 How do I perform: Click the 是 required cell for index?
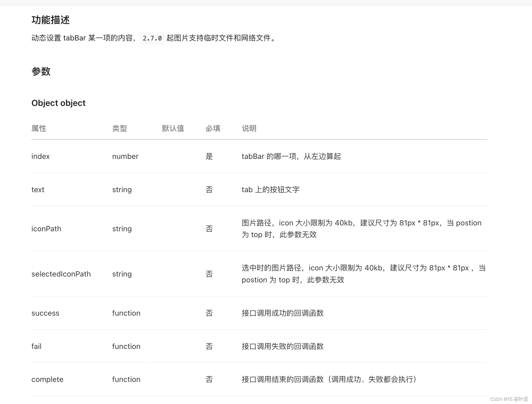point(209,156)
